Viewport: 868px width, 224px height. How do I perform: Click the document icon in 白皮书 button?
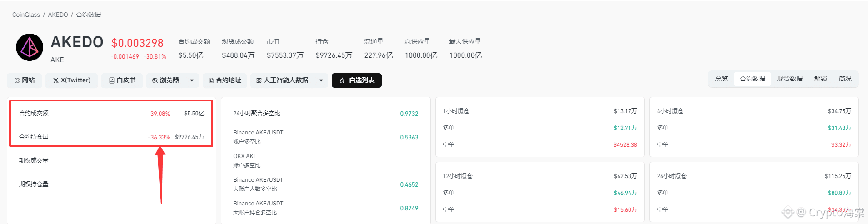112,80
